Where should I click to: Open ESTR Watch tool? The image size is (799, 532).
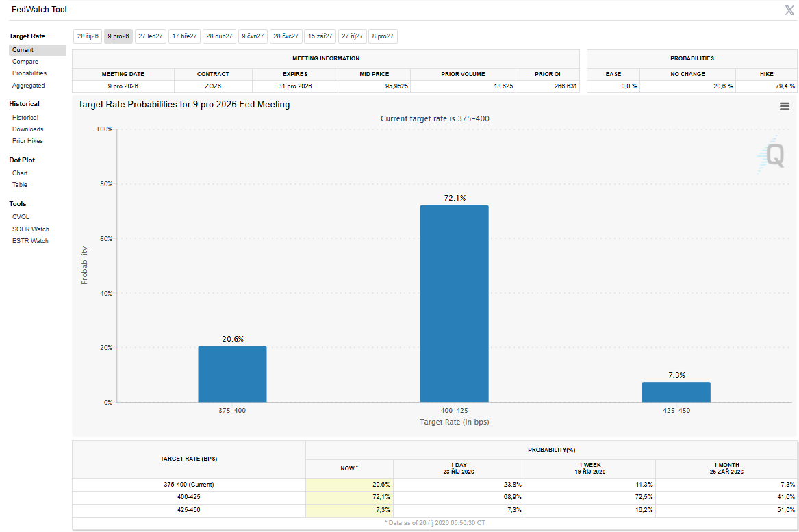click(x=31, y=241)
